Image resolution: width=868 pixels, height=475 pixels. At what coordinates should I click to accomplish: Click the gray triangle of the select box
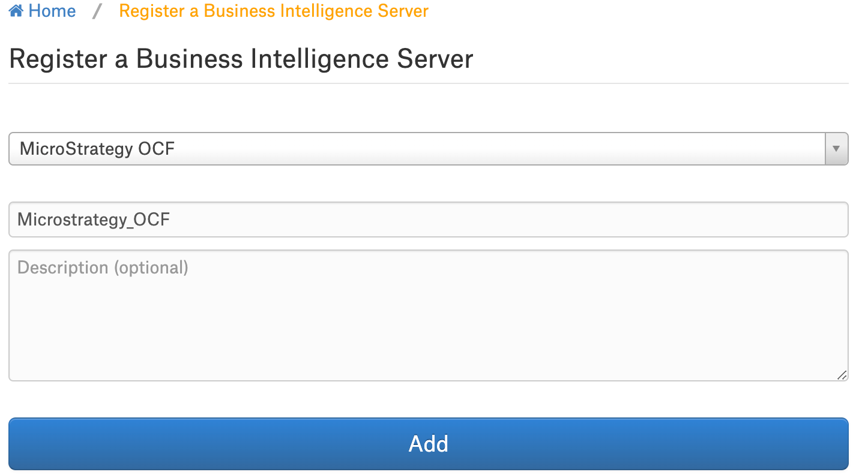coord(837,149)
